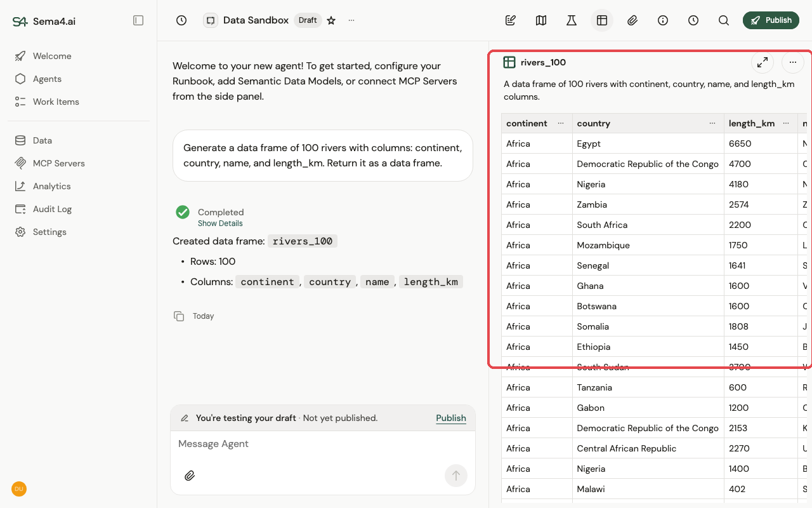
Task: Open the map icon in top toolbar
Action: 541,20
